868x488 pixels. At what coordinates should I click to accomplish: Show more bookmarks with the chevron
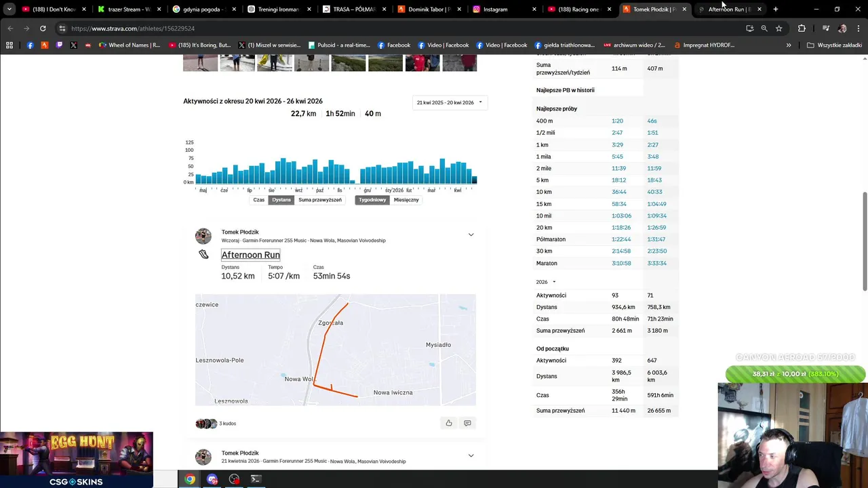(789, 45)
